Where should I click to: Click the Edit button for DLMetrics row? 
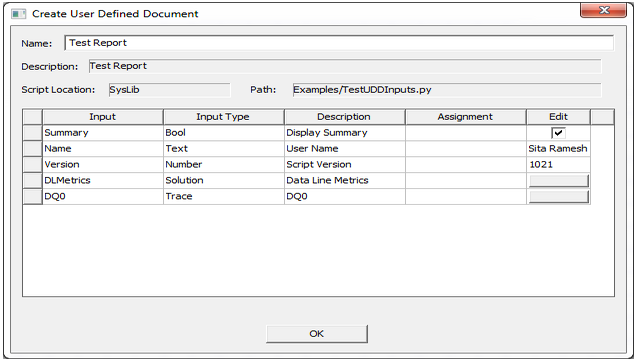558,181
